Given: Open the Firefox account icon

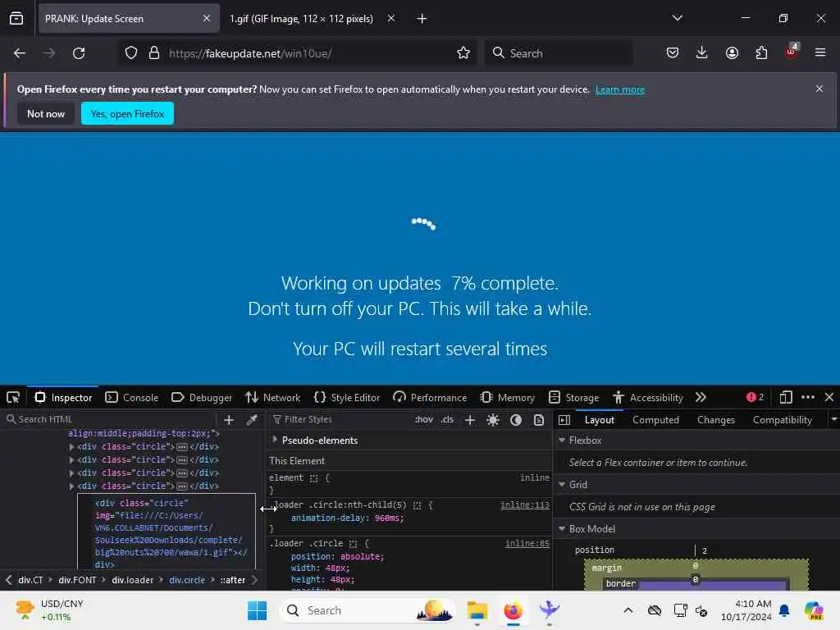Looking at the screenshot, I should click(732, 53).
